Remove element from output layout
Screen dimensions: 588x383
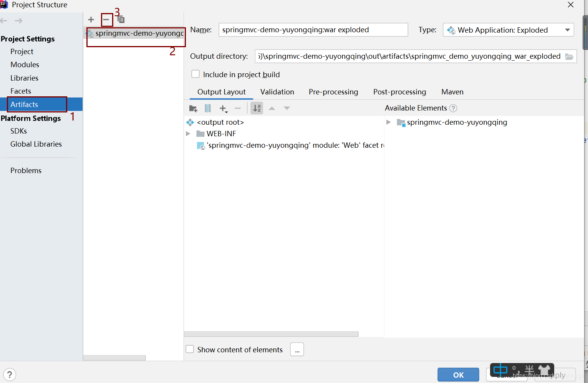pyautogui.click(x=238, y=109)
